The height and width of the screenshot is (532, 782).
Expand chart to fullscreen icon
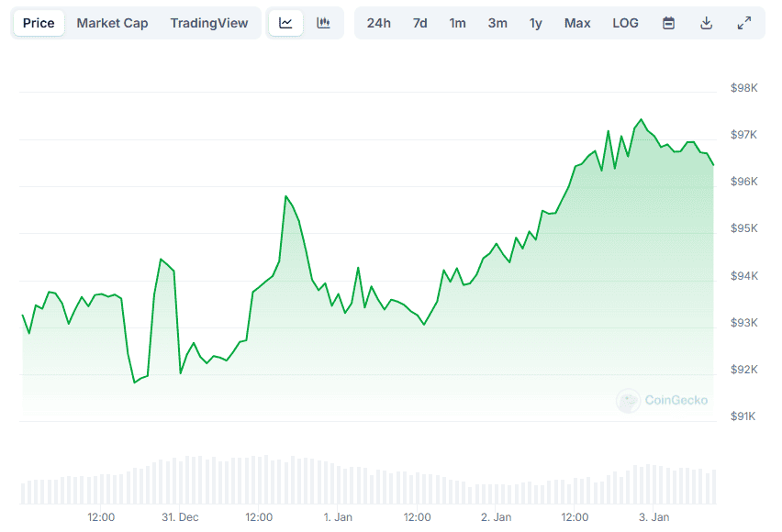744,23
